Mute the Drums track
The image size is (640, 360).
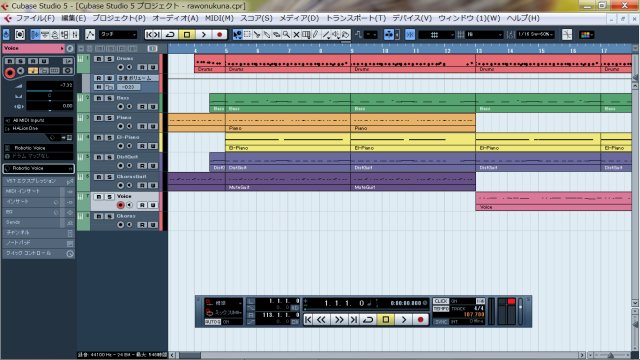point(98,59)
